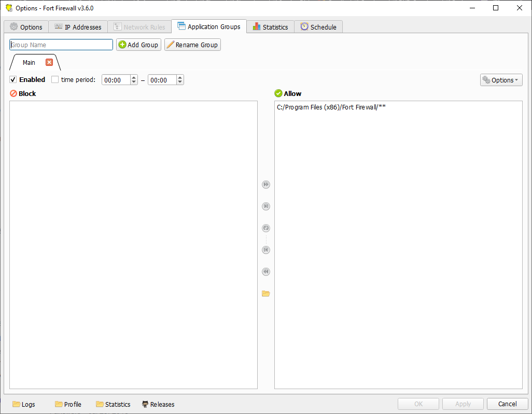Click the Rename Group button
This screenshot has width=532, height=414.
click(192, 45)
